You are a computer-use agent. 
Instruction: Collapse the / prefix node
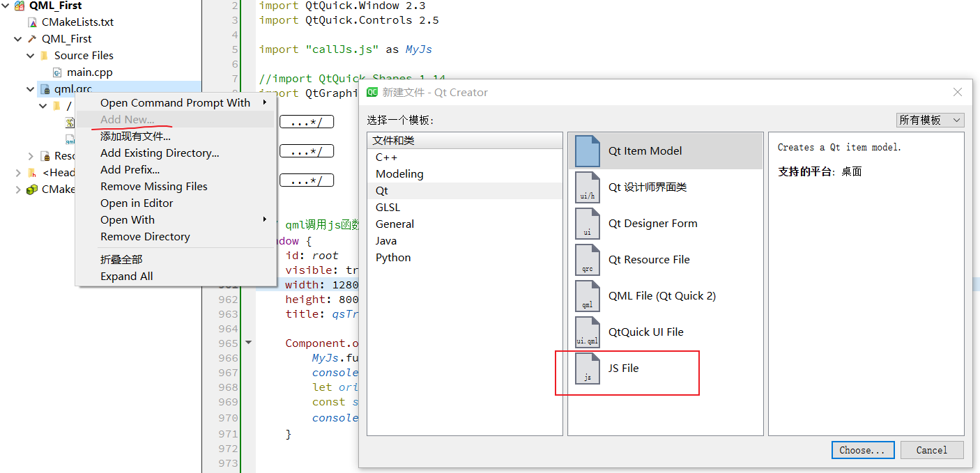(43, 106)
